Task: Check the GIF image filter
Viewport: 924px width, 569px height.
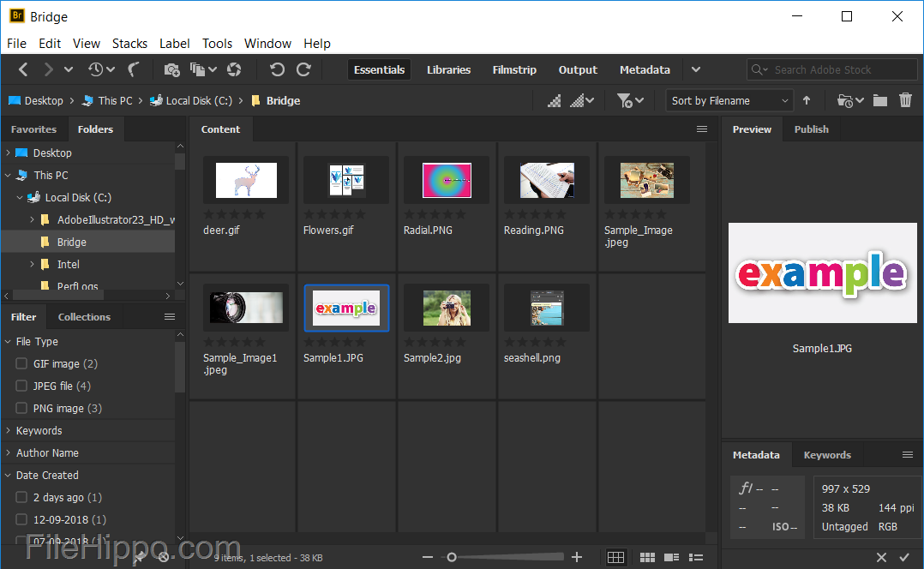Action: point(21,363)
